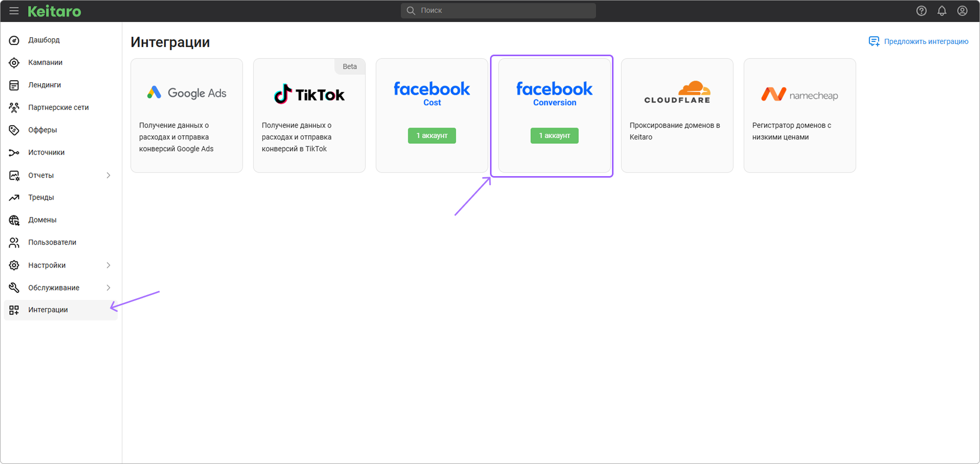The image size is (980, 464).
Task: Click the Домены globe icon
Action: pos(14,220)
